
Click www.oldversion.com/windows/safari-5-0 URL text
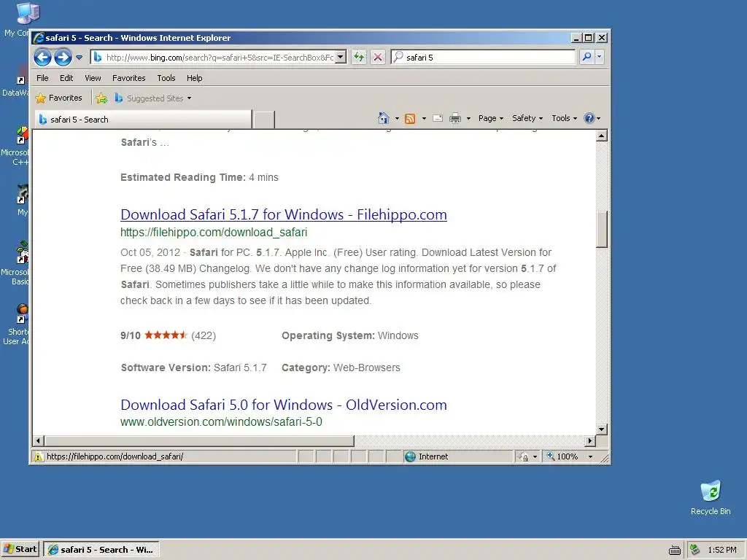pos(221,422)
